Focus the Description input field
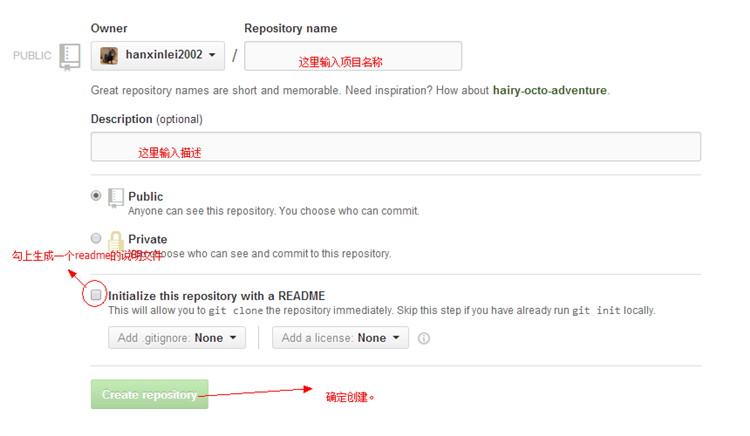The width and height of the screenshot is (750, 436). tap(396, 147)
